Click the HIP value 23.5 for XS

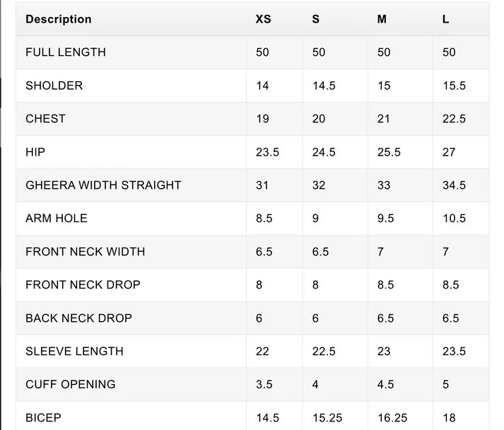[x=267, y=152]
